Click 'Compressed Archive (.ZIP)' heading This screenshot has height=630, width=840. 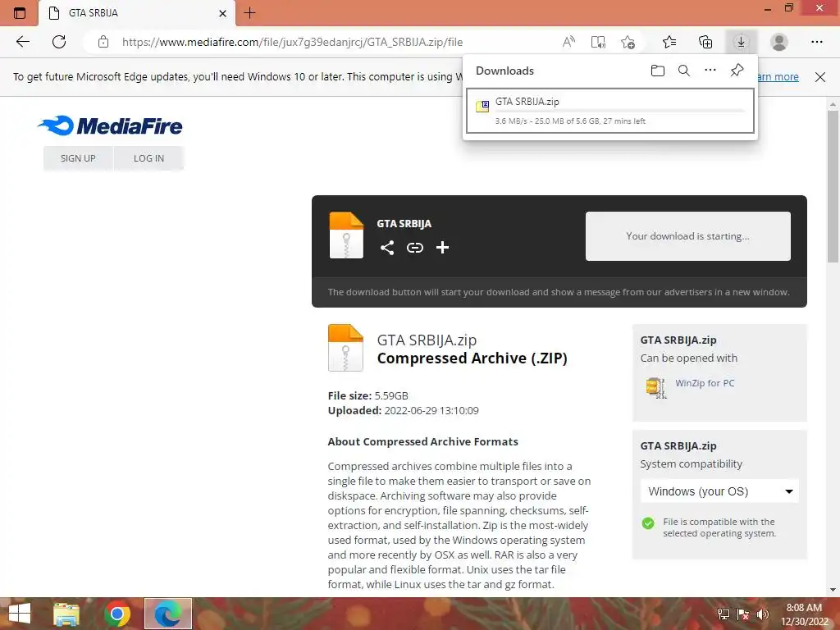472,358
